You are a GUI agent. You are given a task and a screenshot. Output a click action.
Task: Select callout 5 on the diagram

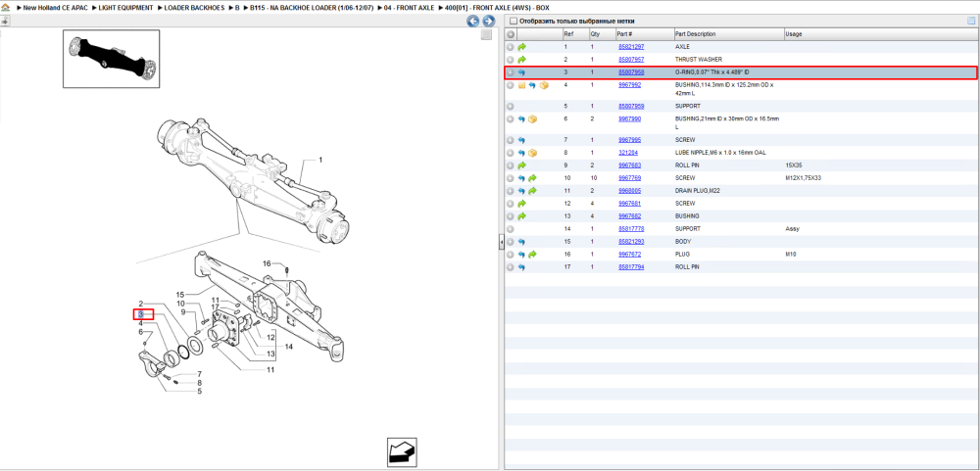click(199, 391)
